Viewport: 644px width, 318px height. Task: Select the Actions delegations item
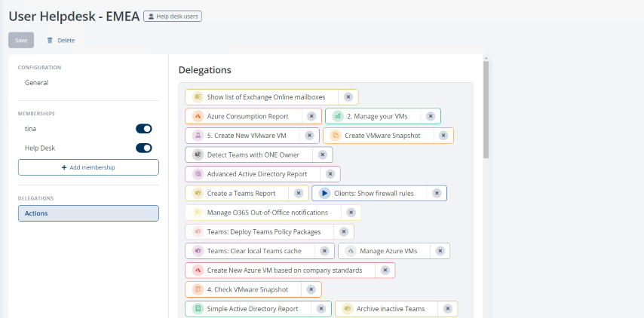[88, 213]
